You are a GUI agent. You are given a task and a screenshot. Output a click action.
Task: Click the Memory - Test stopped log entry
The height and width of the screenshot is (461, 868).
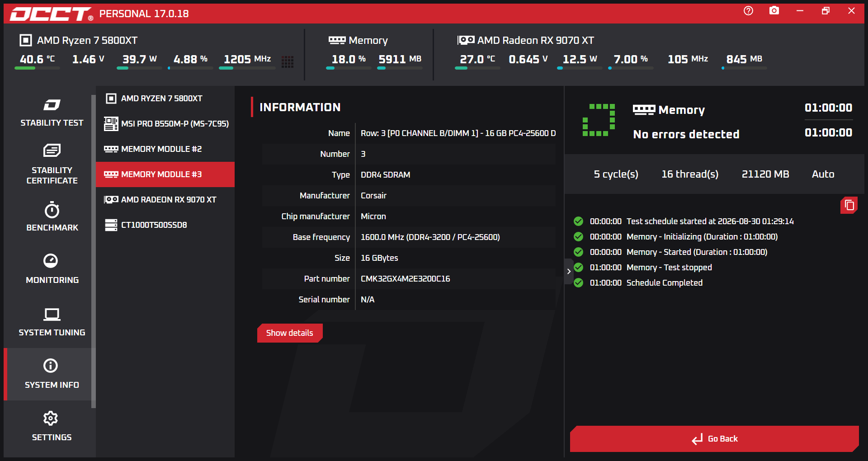click(669, 268)
